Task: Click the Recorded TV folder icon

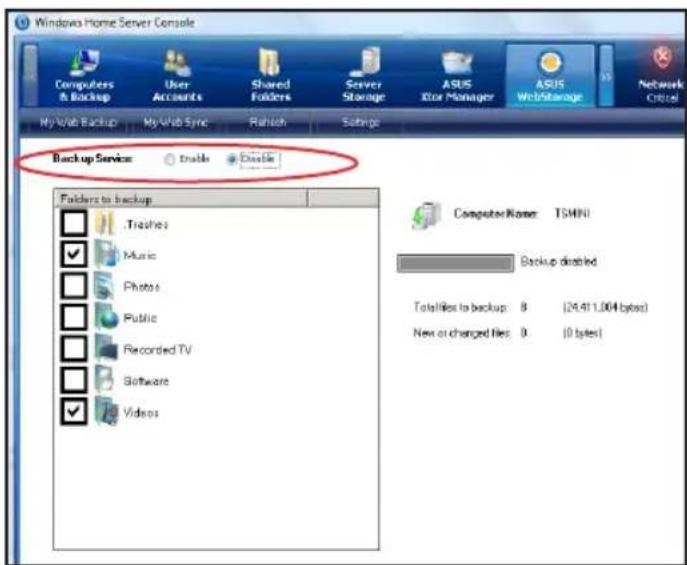Action: (106, 349)
